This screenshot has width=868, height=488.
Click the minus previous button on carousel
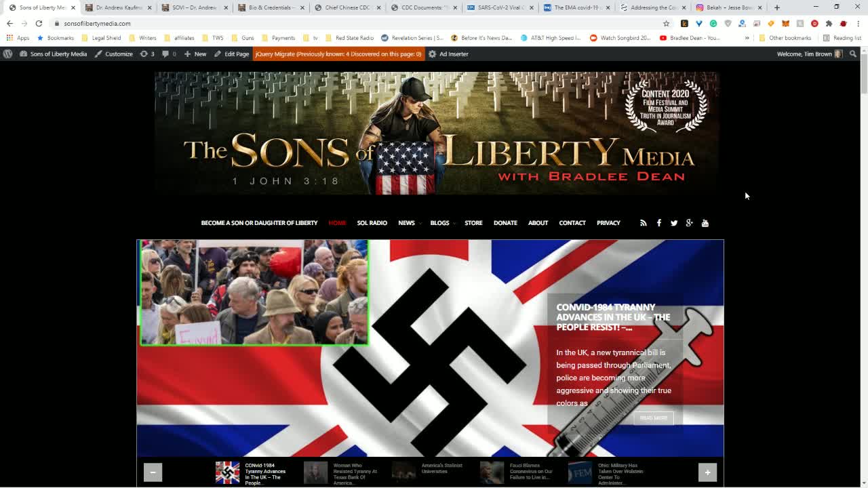(x=153, y=472)
